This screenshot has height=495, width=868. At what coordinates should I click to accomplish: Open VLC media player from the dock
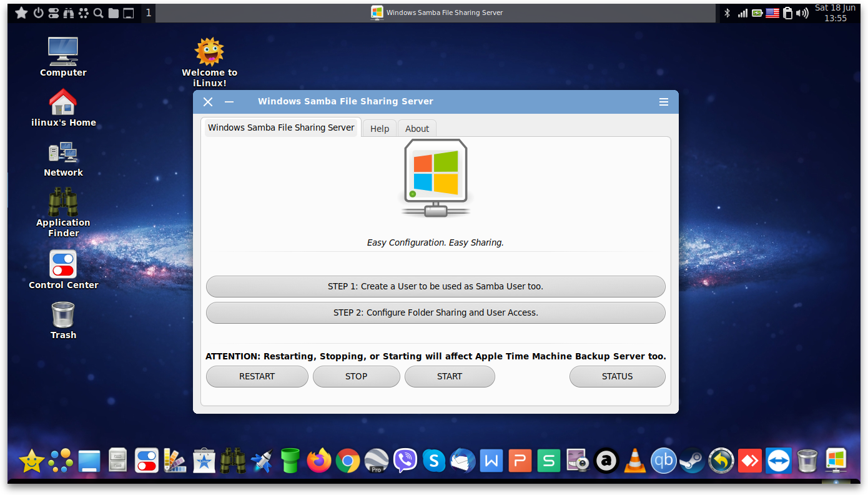635,461
